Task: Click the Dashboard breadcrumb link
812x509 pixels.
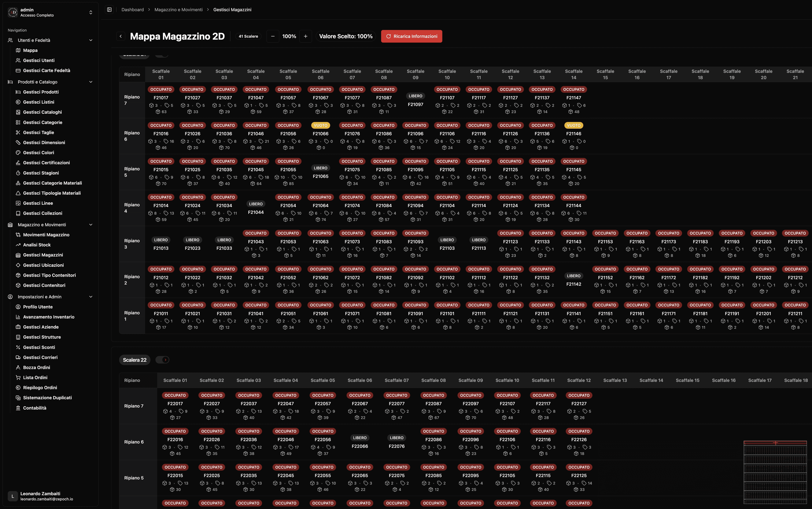Action: pos(133,10)
